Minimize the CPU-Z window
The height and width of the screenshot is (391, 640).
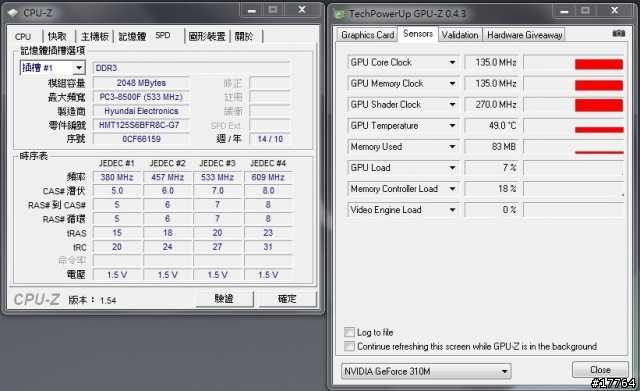251,10
